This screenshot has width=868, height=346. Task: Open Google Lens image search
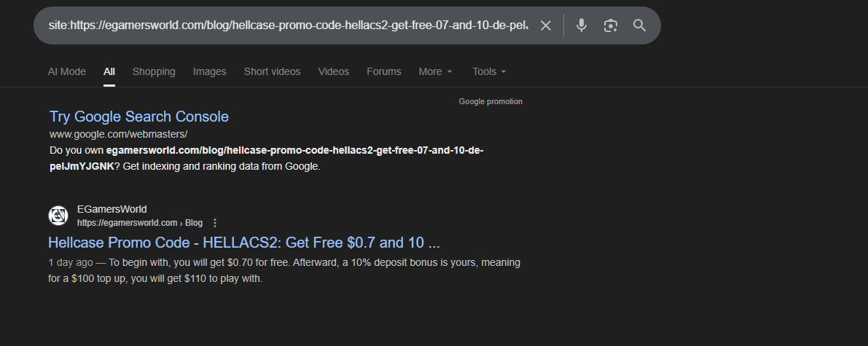tap(610, 25)
